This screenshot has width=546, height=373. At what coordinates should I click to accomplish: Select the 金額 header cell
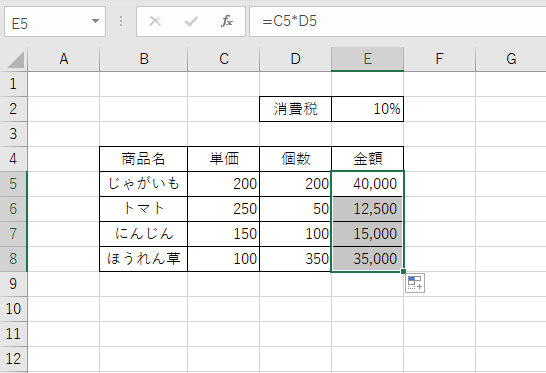[368, 159]
